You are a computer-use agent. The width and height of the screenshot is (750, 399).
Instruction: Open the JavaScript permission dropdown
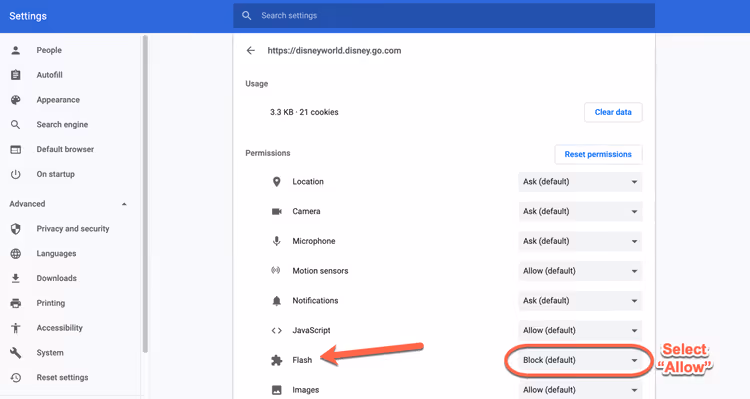[x=580, y=330]
